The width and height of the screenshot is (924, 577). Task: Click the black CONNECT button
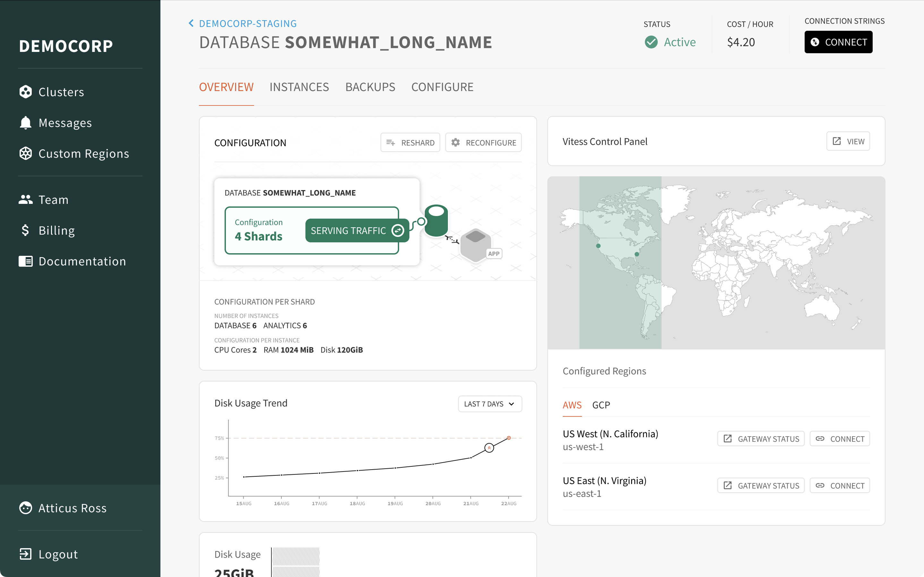pos(838,42)
